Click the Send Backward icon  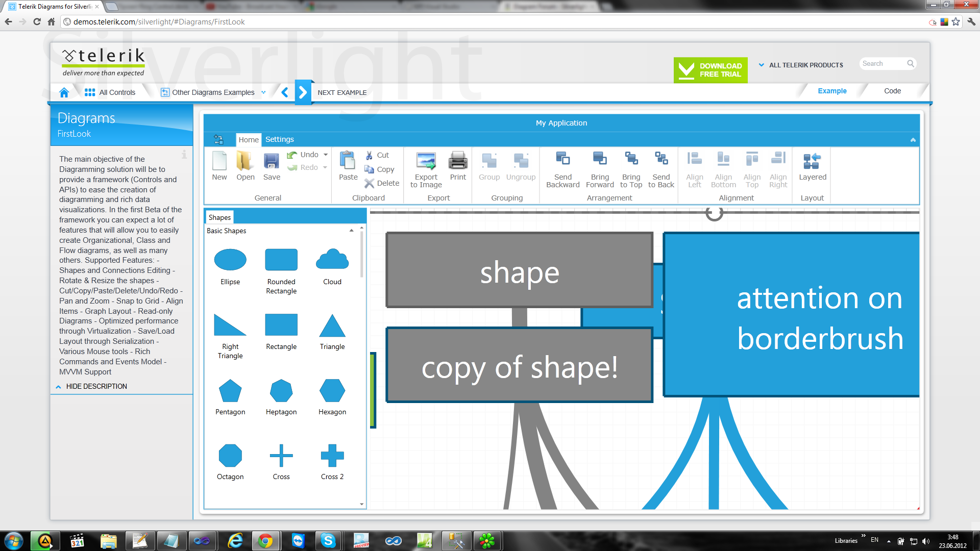562,159
